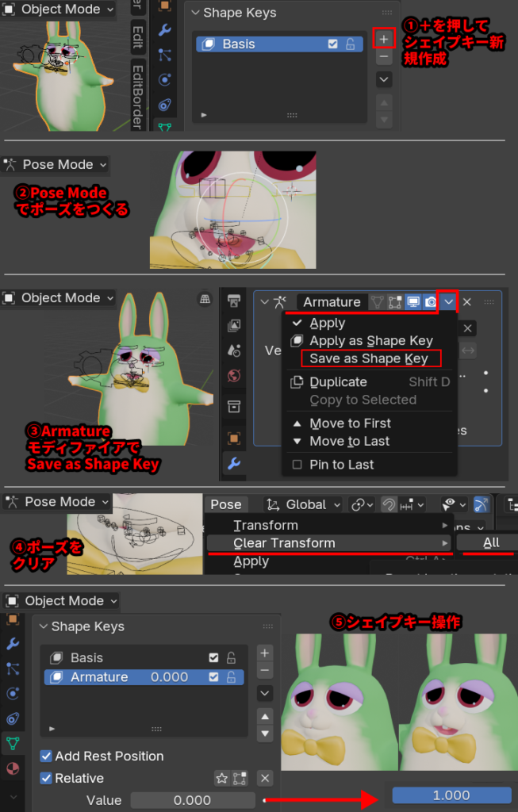
Task: Open the Global transform orientation dropdown
Action: point(305,504)
